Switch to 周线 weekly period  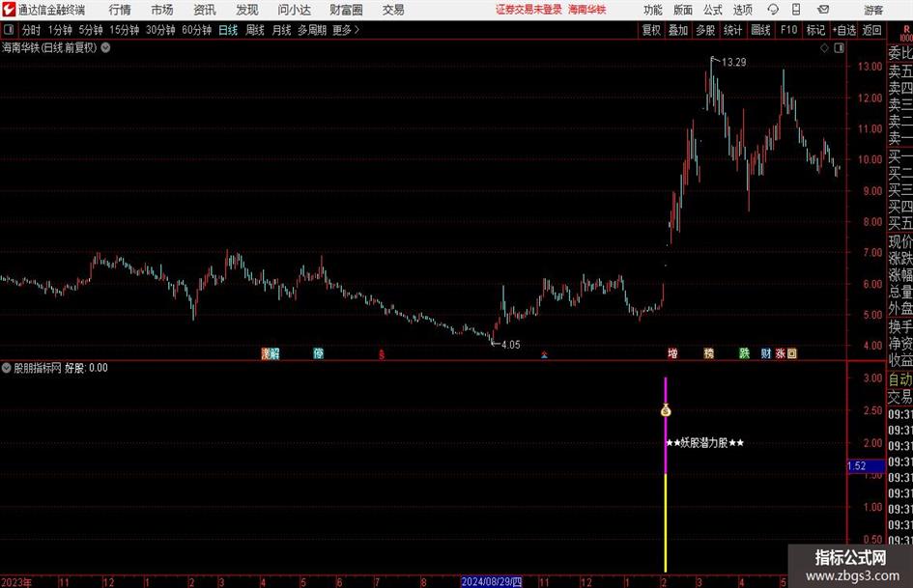coord(255,30)
